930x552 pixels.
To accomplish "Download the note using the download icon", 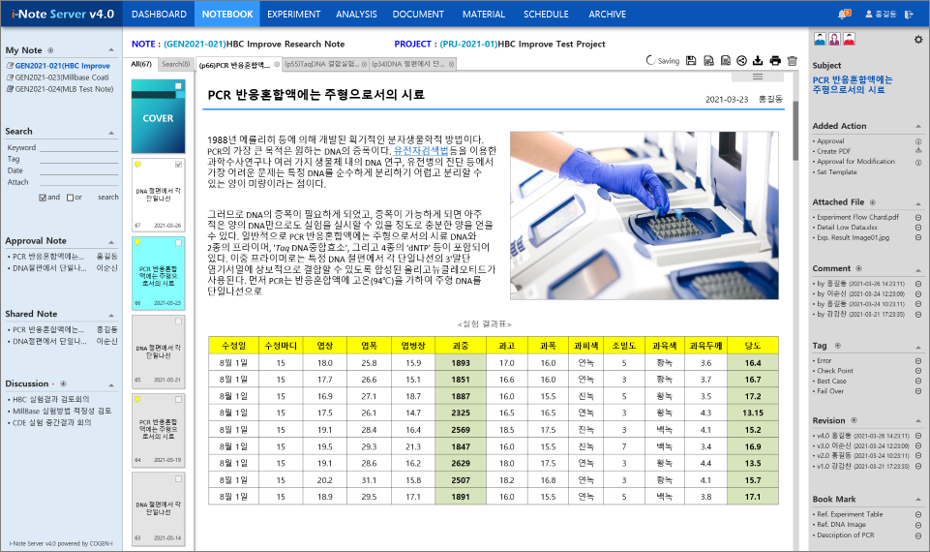I will [x=758, y=62].
